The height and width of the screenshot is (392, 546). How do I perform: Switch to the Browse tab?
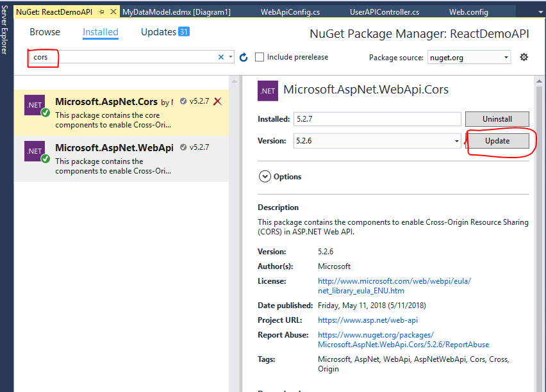[x=45, y=32]
